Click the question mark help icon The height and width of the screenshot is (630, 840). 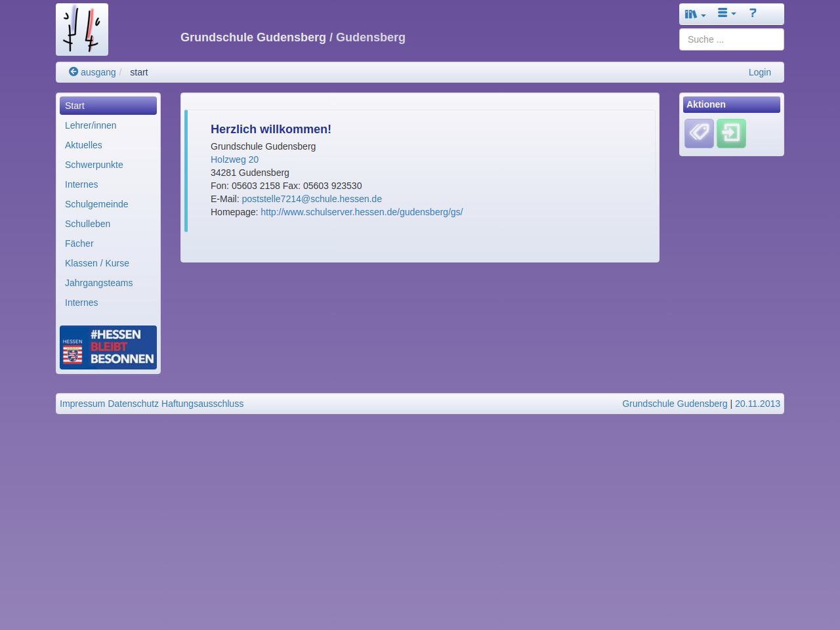(x=753, y=13)
